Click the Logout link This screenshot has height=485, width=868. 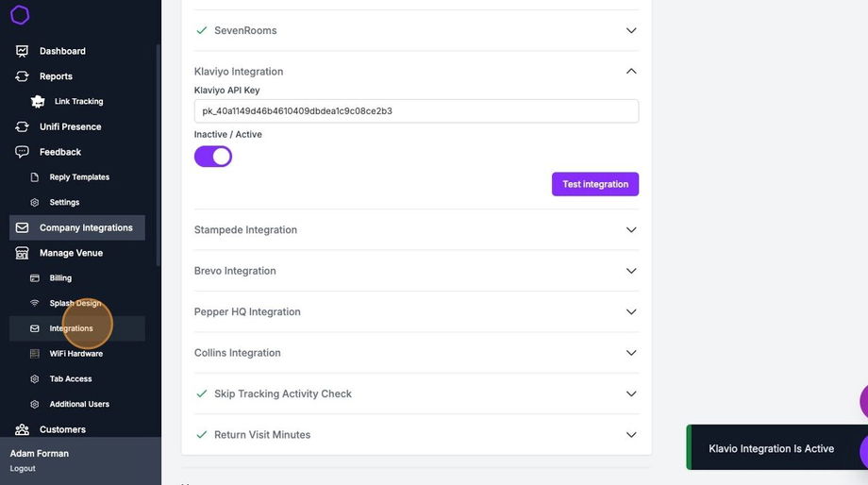tap(23, 469)
